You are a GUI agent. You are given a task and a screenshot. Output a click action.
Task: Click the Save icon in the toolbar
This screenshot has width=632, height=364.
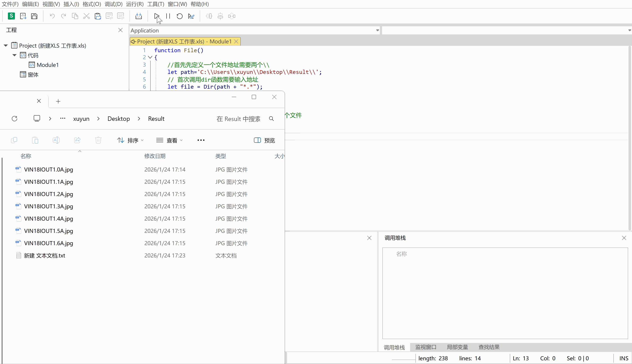(34, 16)
